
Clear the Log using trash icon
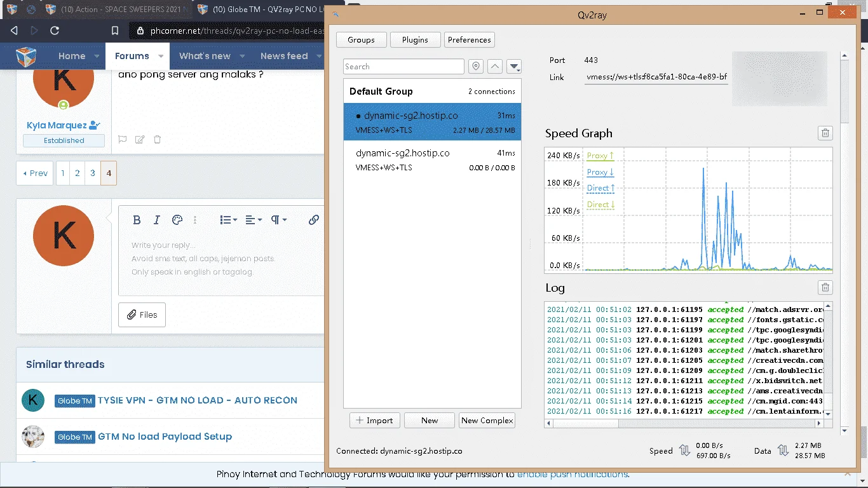coord(825,288)
